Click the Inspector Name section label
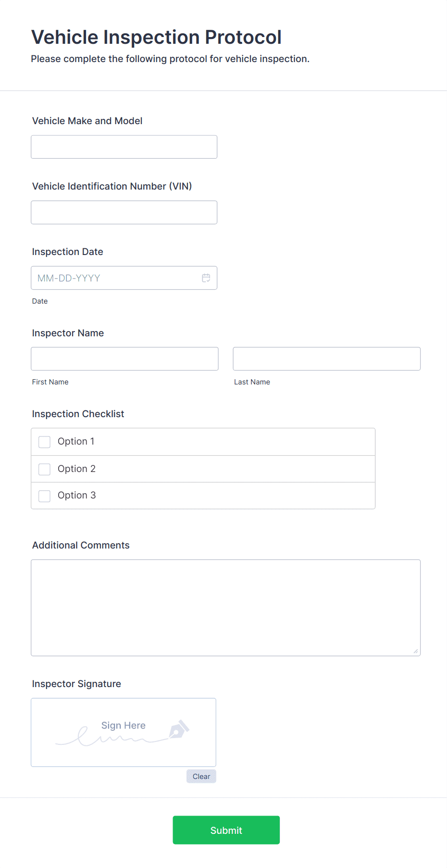This screenshot has width=447, height=868. pyautogui.click(x=68, y=332)
